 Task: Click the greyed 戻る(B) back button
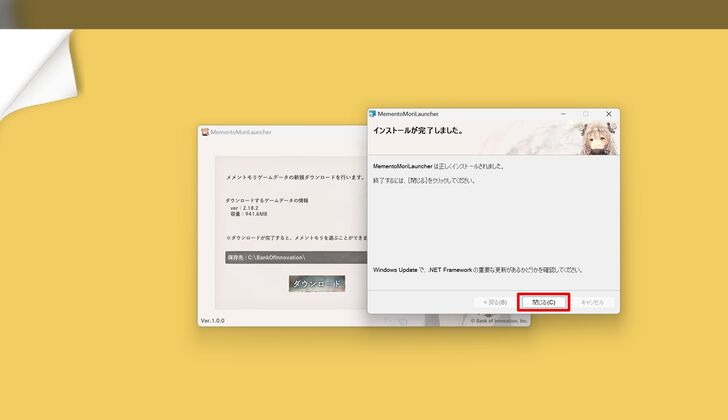(x=495, y=302)
